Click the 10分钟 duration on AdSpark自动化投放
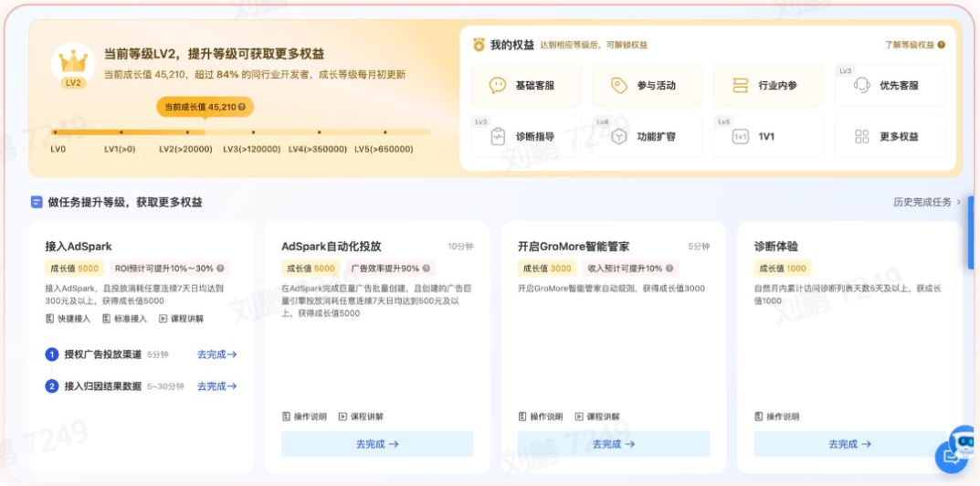The width and height of the screenshot is (980, 486). tap(460, 247)
